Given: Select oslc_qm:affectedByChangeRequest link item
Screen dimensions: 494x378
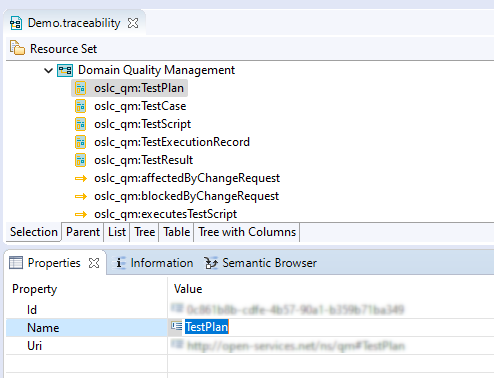Looking at the screenshot, I should coord(187,178).
